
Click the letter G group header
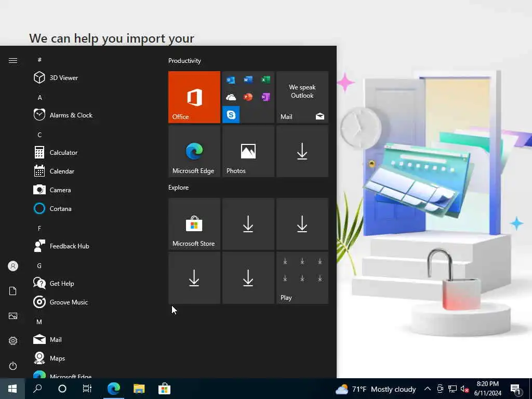[x=39, y=265]
